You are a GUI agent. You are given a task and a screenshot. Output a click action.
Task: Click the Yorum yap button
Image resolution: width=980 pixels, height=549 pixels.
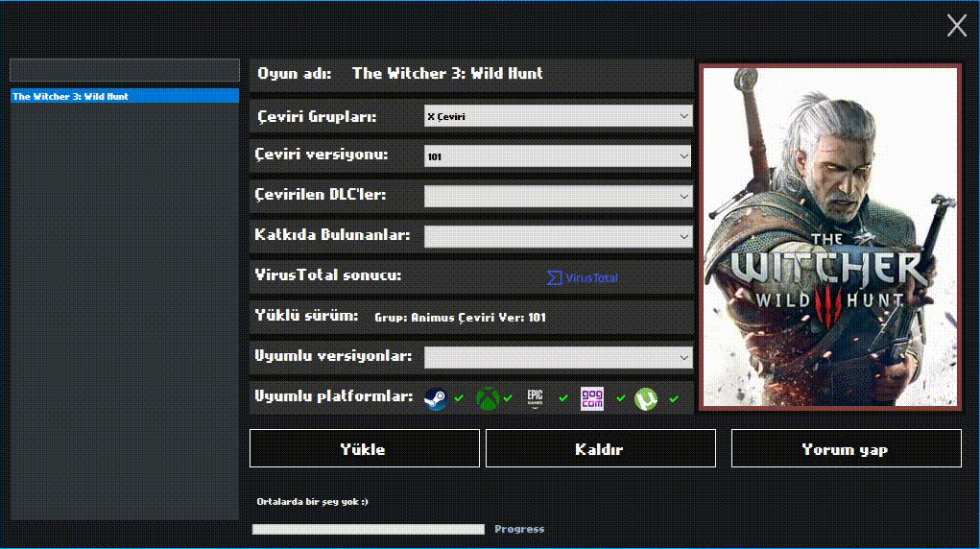click(847, 448)
